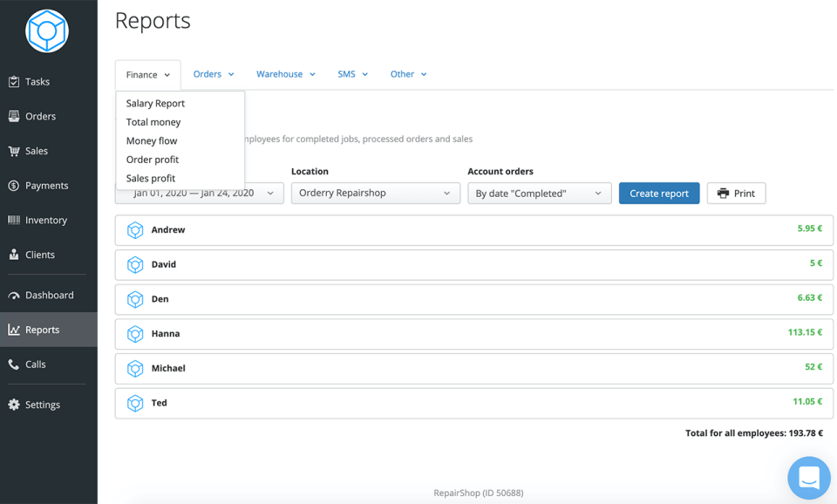The height and width of the screenshot is (504, 837).
Task: Click David's 5 € amount
Action: 816,263
